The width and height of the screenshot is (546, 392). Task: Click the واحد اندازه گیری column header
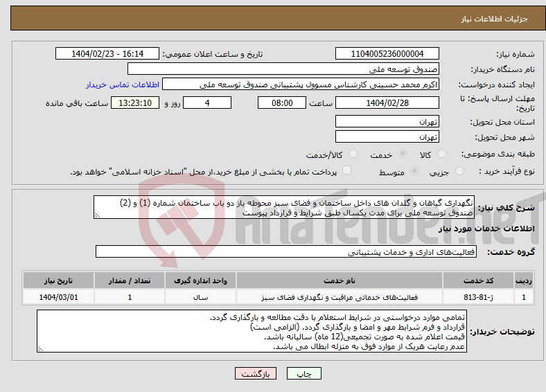[200, 280]
